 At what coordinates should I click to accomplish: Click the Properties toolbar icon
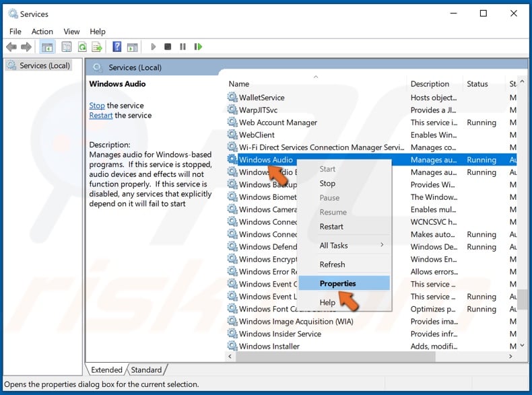pyautogui.click(x=67, y=47)
